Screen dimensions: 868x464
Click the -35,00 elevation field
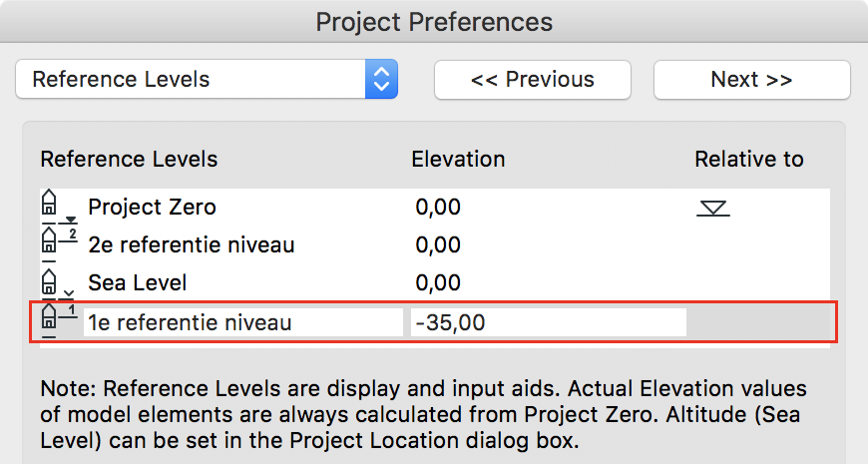[548, 322]
